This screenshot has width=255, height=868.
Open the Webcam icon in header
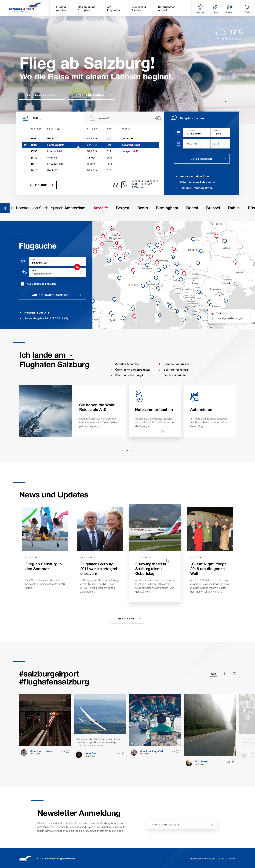tap(200, 8)
